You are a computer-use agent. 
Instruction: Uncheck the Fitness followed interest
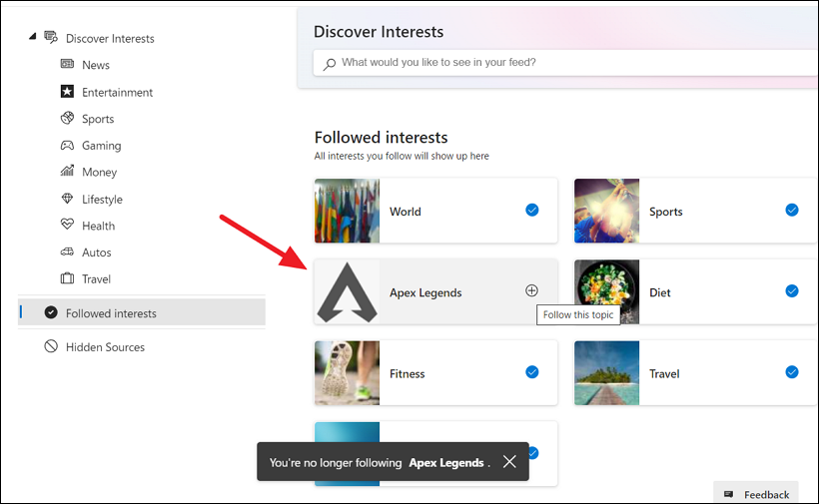click(531, 372)
